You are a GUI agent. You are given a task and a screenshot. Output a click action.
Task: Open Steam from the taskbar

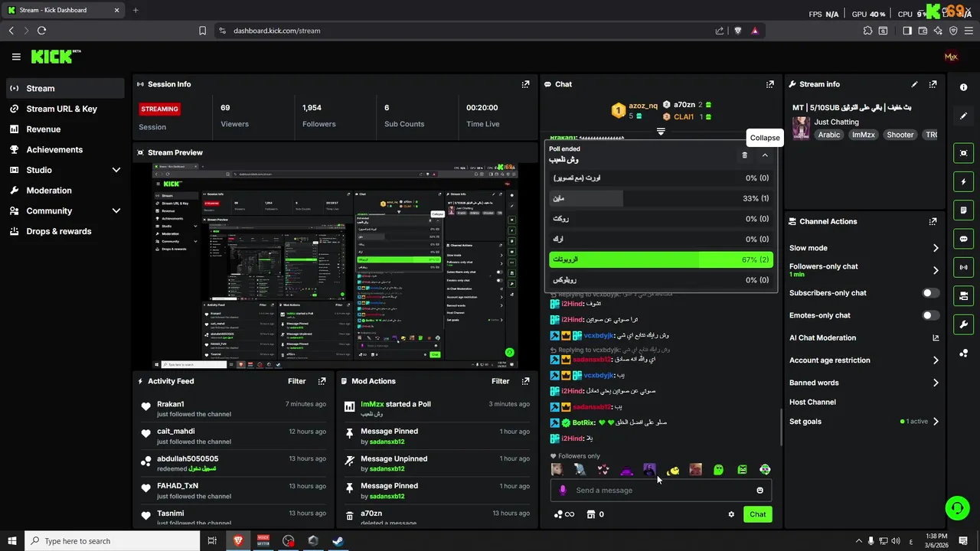(338, 541)
